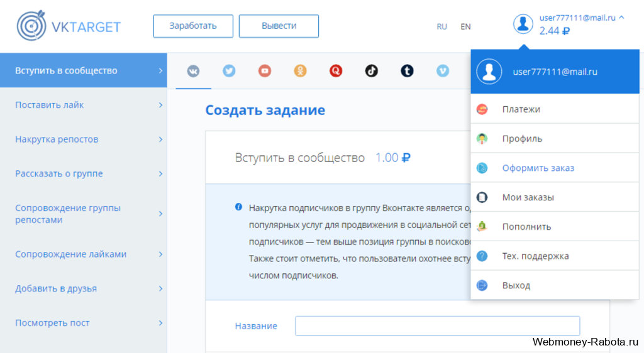Log out via Выход menu entry
The height and width of the screenshot is (353, 644).
pos(555,285)
